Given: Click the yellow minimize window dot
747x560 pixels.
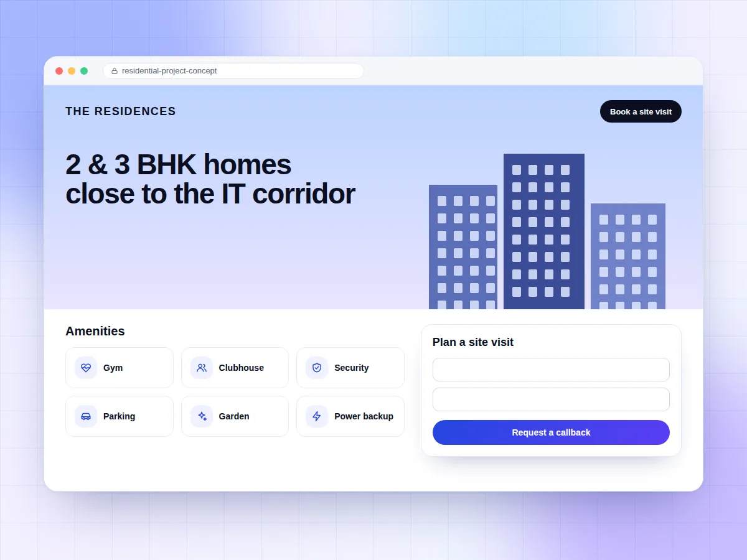Looking at the screenshot, I should (x=72, y=71).
